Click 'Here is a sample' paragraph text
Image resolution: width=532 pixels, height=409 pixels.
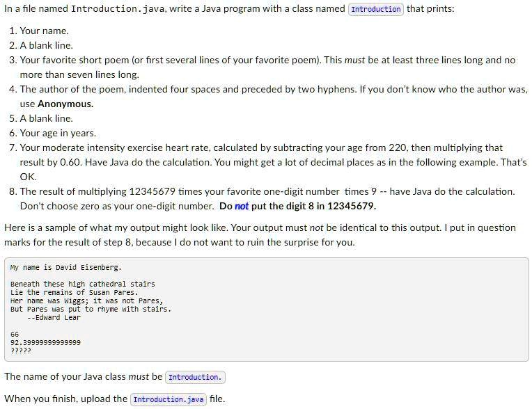260,235
